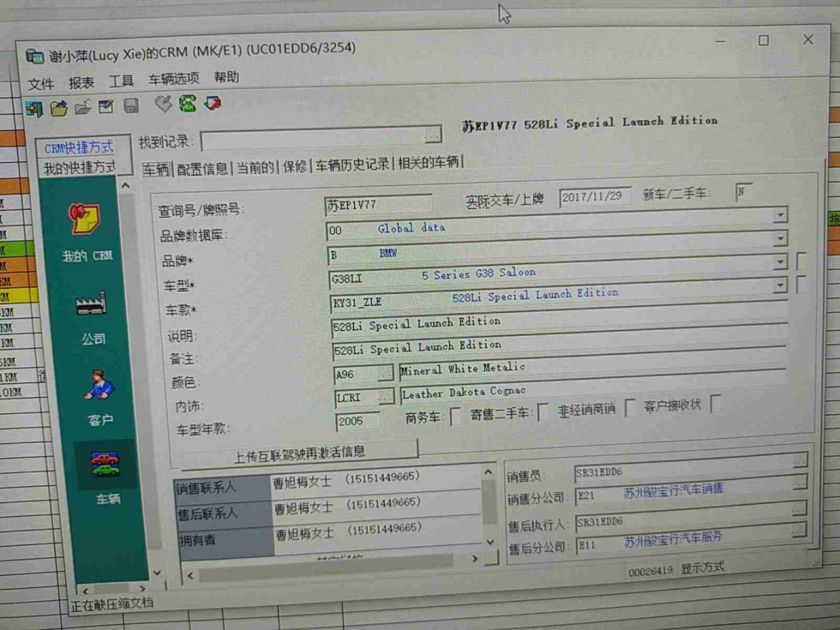This screenshot has width=840, height=630.
Task: Toggle checkbox right of 车型 row
Action: pos(801,261)
